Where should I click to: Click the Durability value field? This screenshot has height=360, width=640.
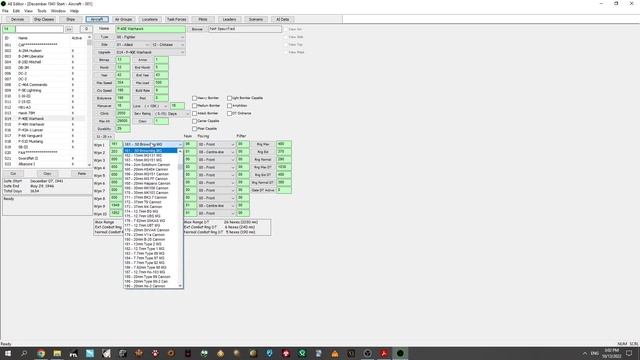(123, 129)
